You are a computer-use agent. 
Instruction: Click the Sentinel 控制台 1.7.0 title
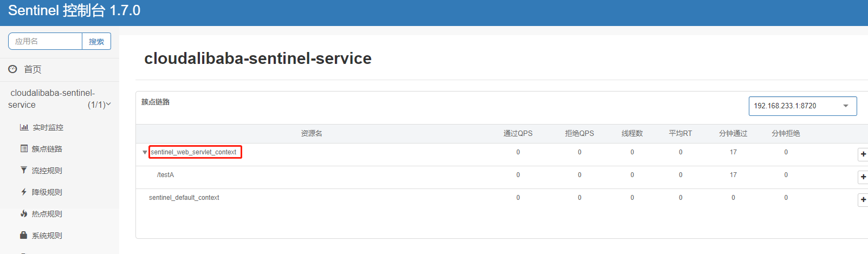coord(74,10)
